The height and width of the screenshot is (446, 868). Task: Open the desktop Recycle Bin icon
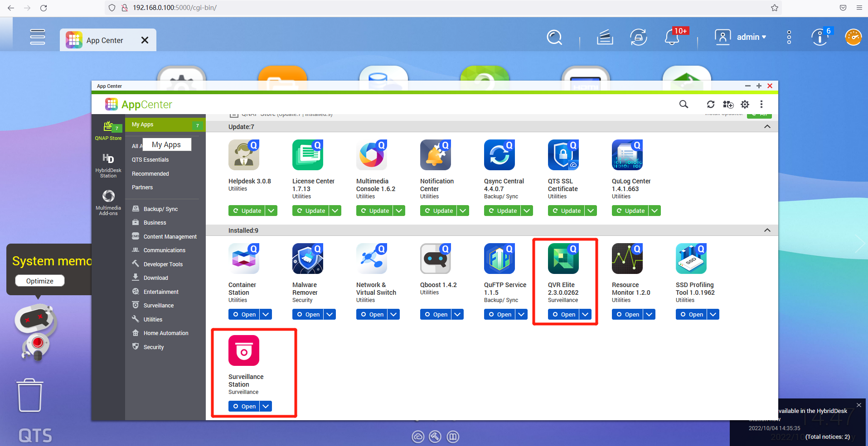(30, 395)
